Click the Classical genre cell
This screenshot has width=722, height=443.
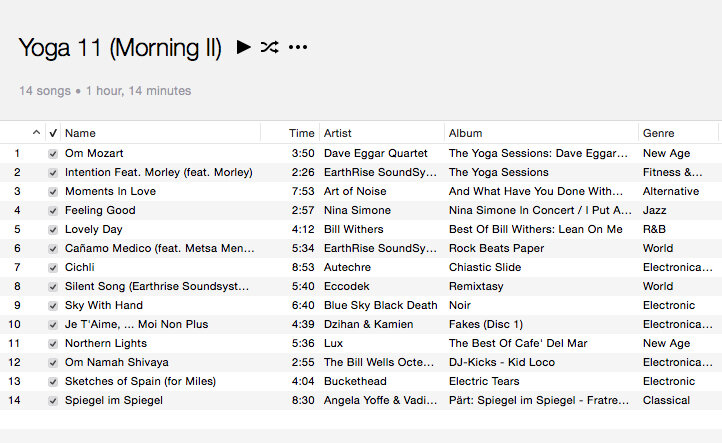click(666, 400)
